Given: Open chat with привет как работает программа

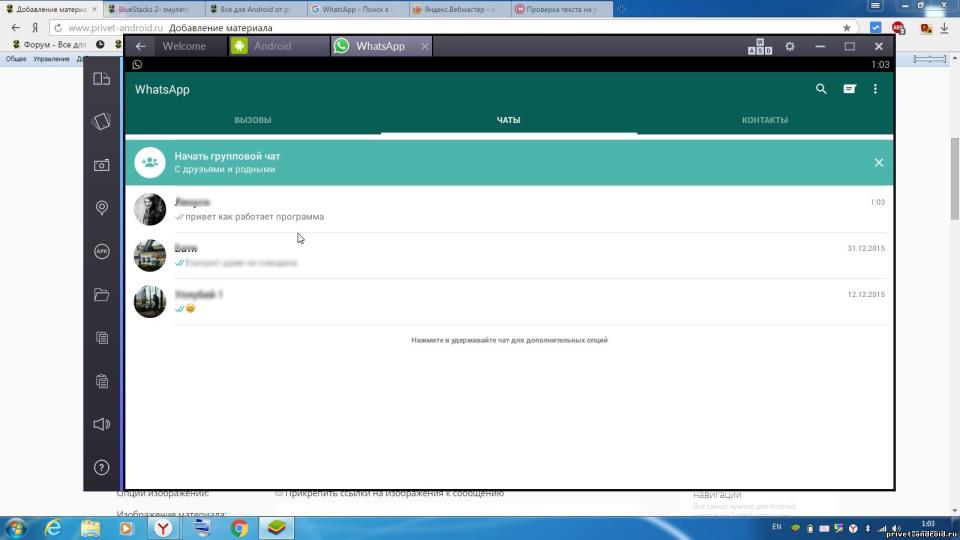Looking at the screenshot, I should [x=500, y=210].
